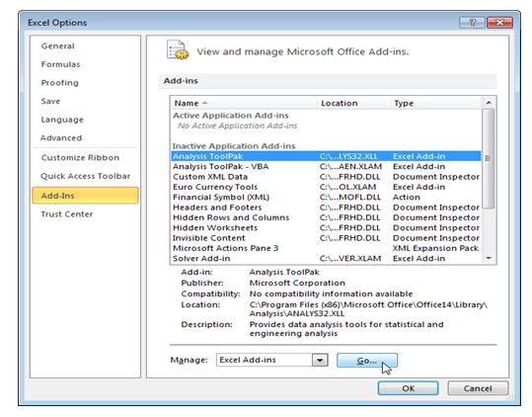Click the Cancel button

pyautogui.click(x=478, y=388)
